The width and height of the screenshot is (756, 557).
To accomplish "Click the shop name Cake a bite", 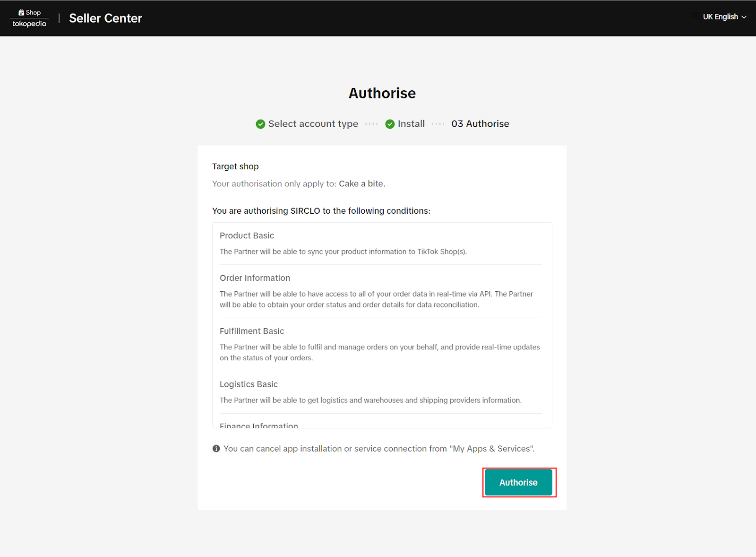I will (362, 183).
